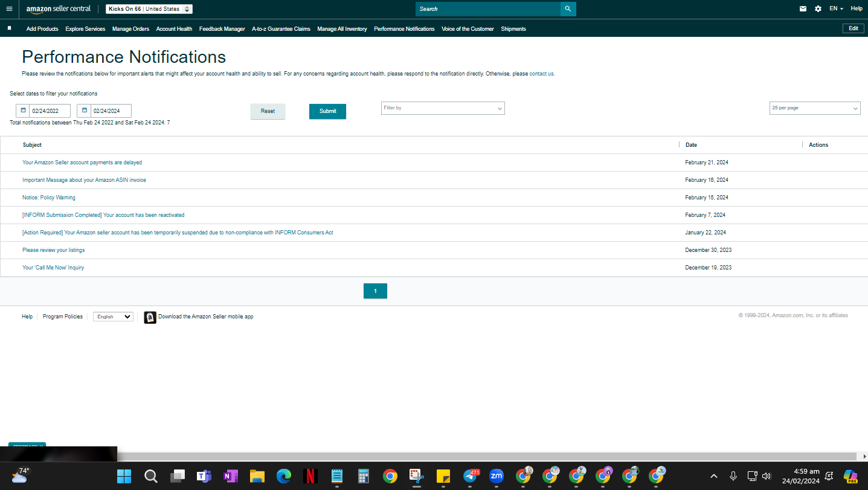Click the Reset button
The width and height of the screenshot is (868, 490).
tap(268, 111)
